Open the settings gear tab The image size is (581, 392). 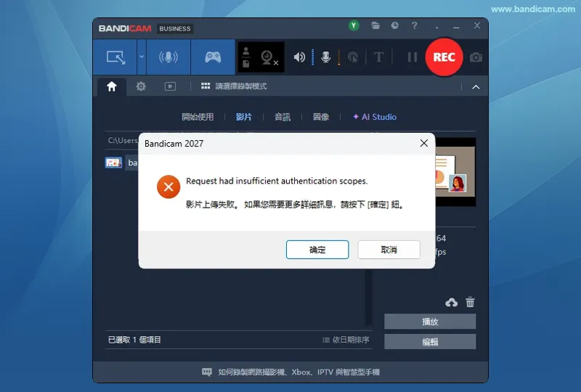(141, 86)
